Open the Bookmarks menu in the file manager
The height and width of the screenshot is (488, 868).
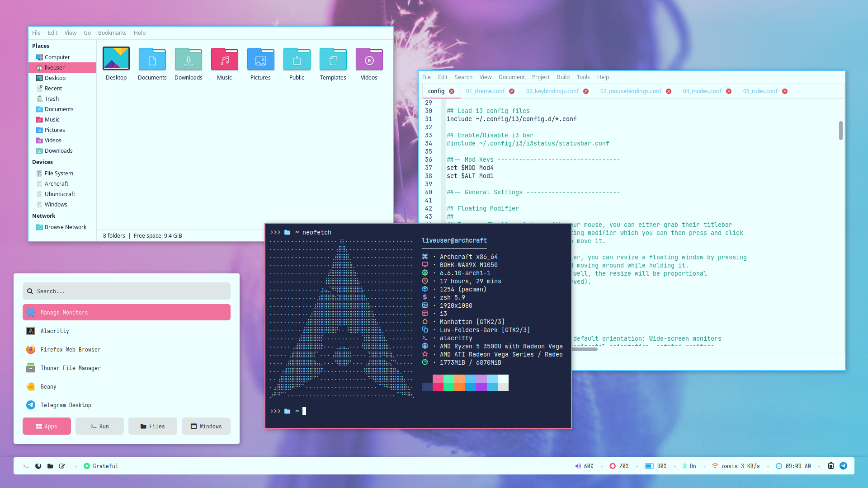112,33
